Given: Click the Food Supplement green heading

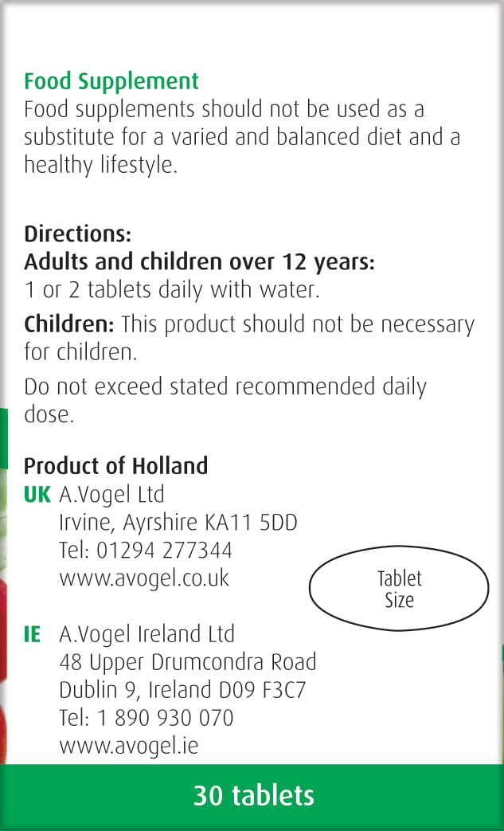Looking at the screenshot, I should [x=111, y=81].
